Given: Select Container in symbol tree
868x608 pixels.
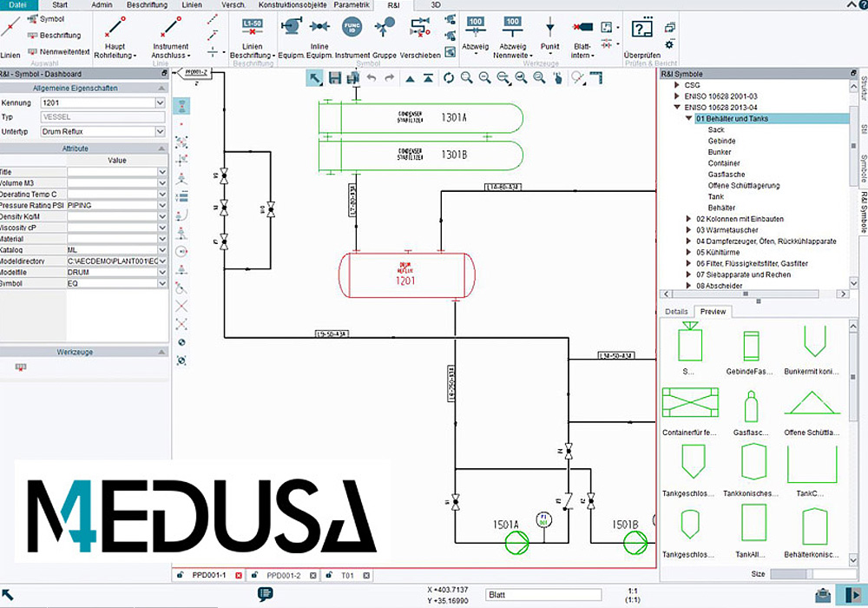Looking at the screenshot, I should tap(724, 163).
